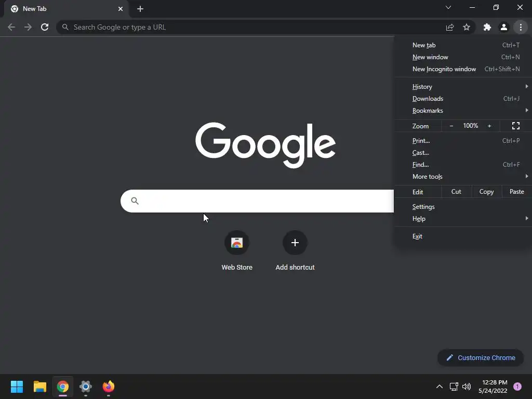
Task: Open the tab search chevron
Action: (x=448, y=7)
